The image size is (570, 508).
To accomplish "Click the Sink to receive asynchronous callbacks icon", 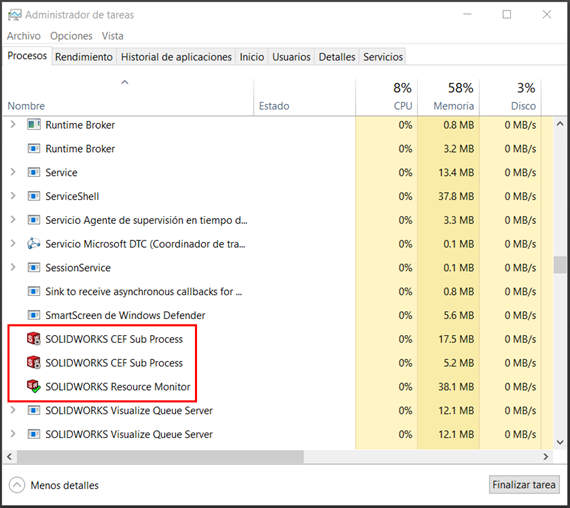I will pyautogui.click(x=34, y=291).
